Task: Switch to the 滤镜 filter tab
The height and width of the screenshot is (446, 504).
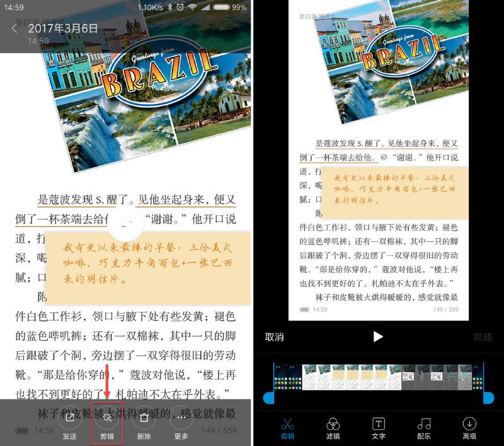Action: 333,428
